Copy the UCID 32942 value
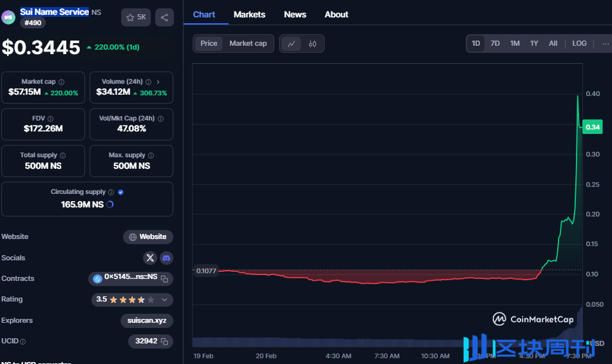 pos(165,341)
